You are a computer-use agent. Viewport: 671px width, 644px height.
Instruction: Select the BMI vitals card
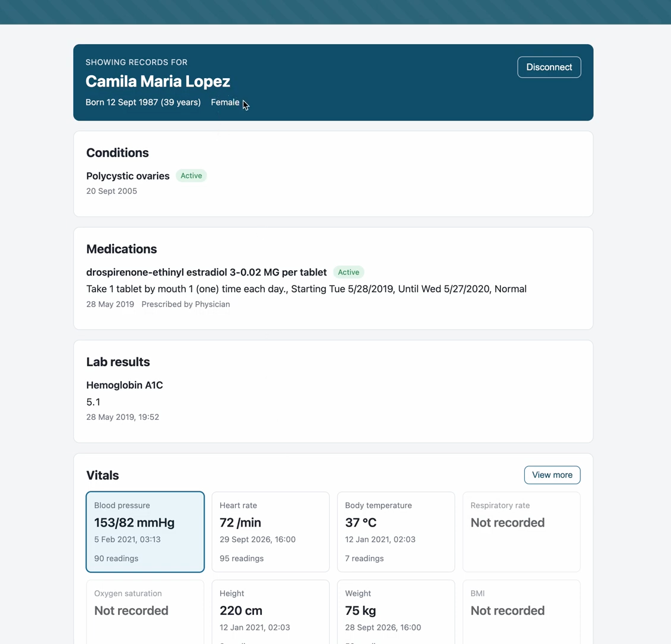[x=521, y=612]
